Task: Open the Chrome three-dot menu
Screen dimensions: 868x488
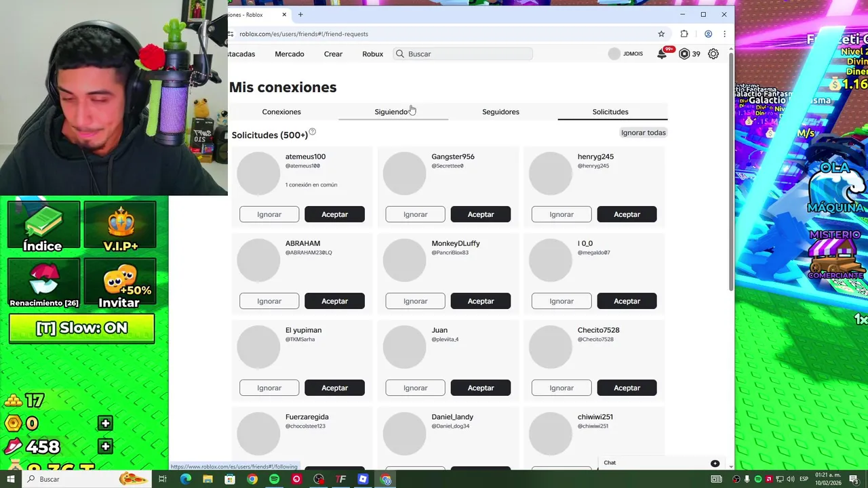Action: (724, 34)
